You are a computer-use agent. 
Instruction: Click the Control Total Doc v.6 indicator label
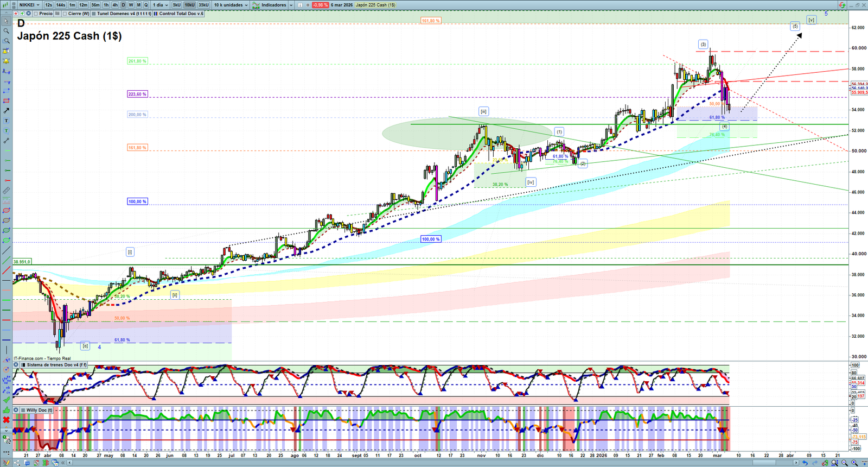(181, 14)
